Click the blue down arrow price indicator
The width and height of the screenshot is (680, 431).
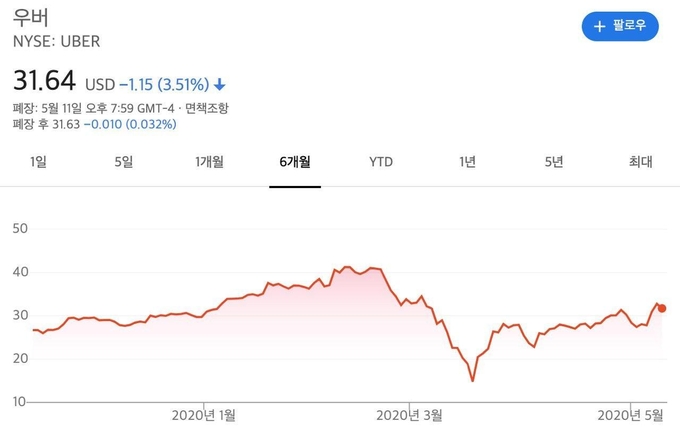click(220, 84)
